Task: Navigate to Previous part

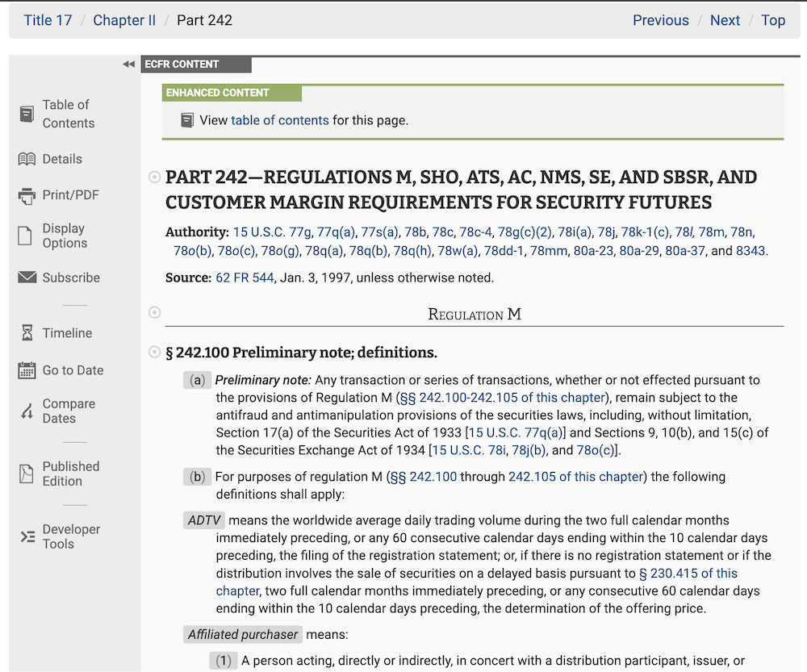Action: coord(660,20)
